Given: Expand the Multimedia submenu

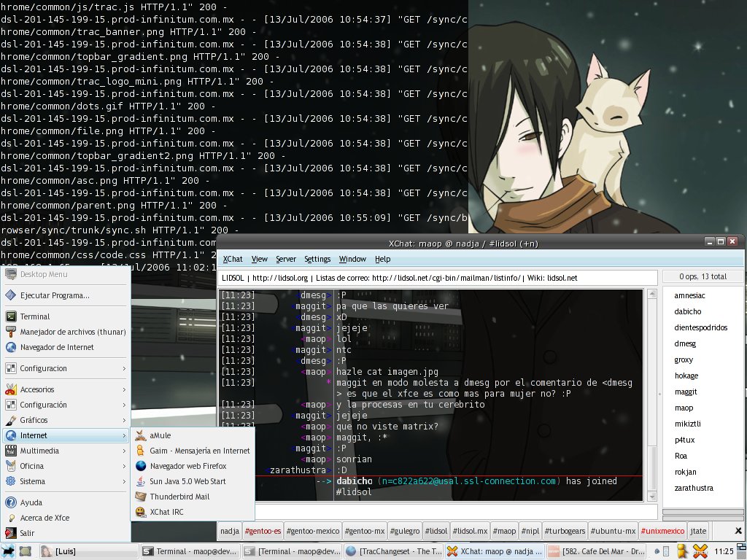Looking at the screenshot, I should [x=66, y=451].
